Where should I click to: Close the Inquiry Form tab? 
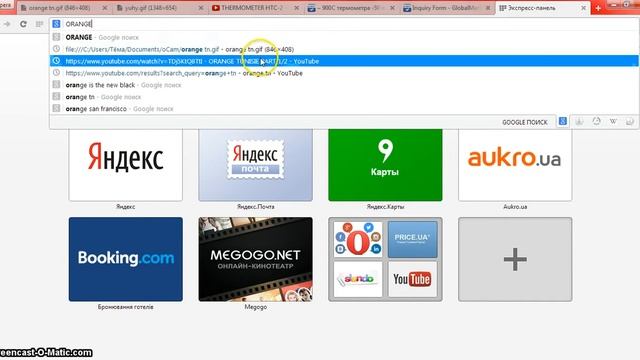point(488,8)
